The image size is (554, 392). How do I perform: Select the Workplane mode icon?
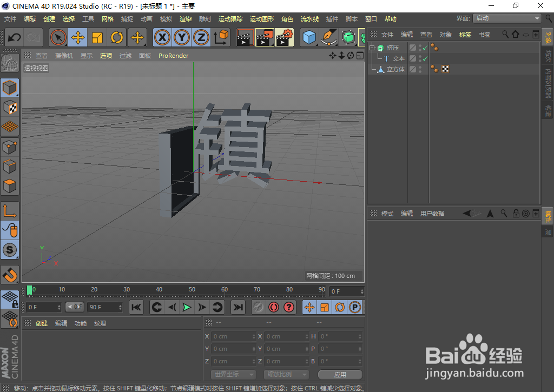[10, 127]
